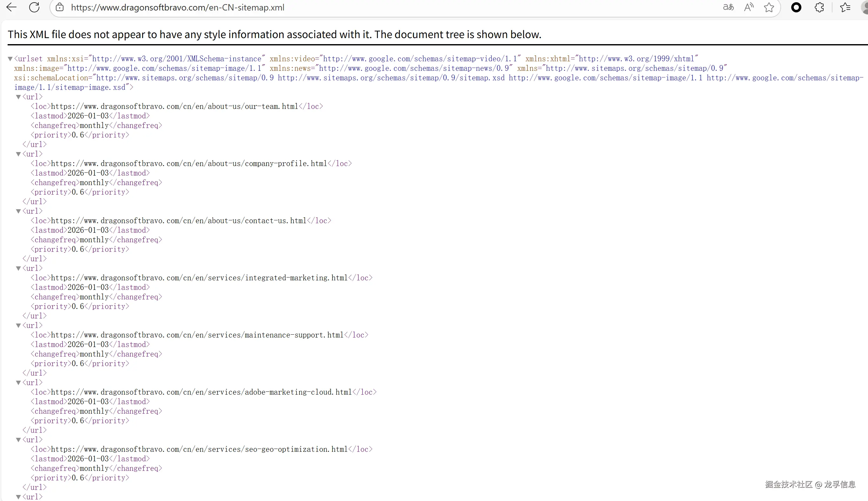The image size is (868, 501).
Task: Collapse the seo-geo-optimization url entry
Action: pos(18,440)
